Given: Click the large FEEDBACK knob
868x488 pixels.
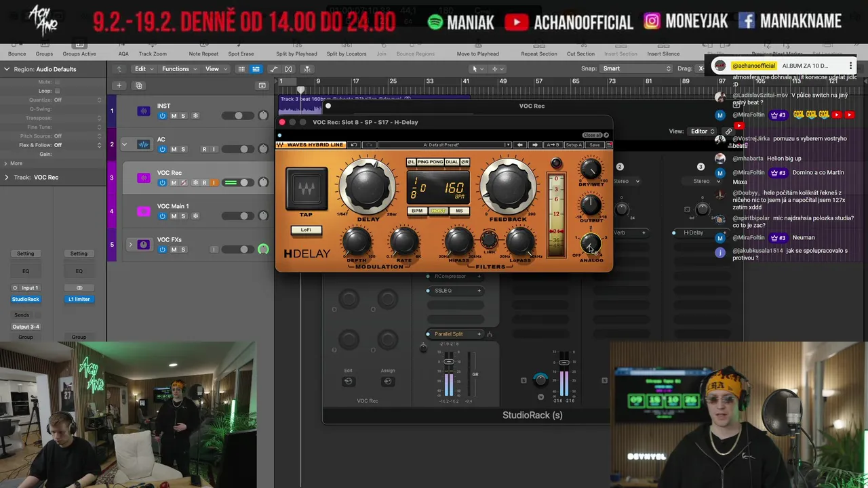Looking at the screenshot, I should 507,186.
